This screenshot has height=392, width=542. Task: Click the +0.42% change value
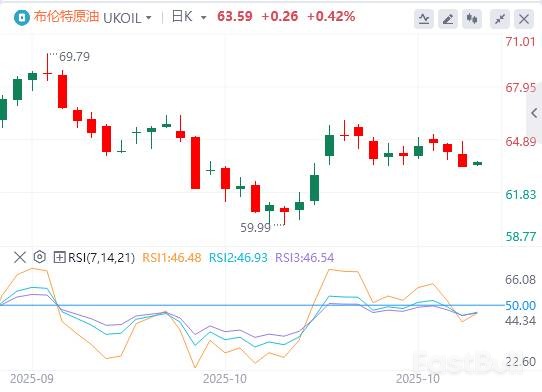click(331, 16)
